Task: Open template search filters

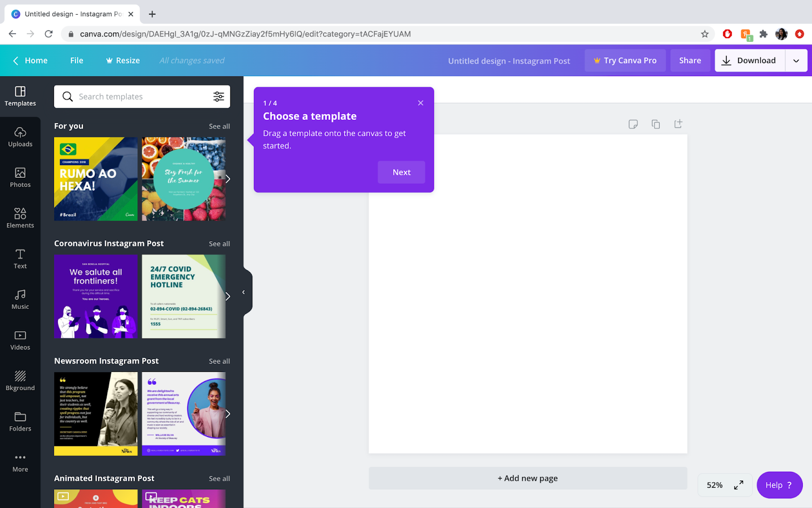Action: click(x=219, y=97)
